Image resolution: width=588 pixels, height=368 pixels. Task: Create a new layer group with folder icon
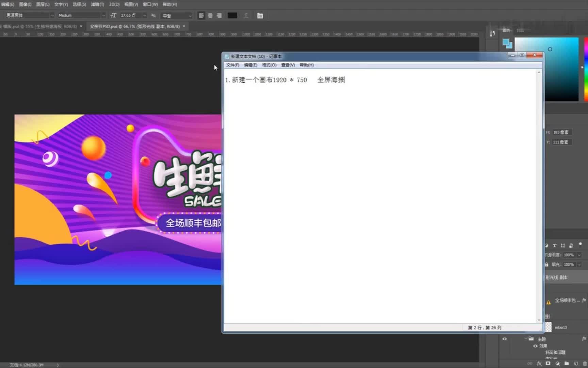coord(566,364)
